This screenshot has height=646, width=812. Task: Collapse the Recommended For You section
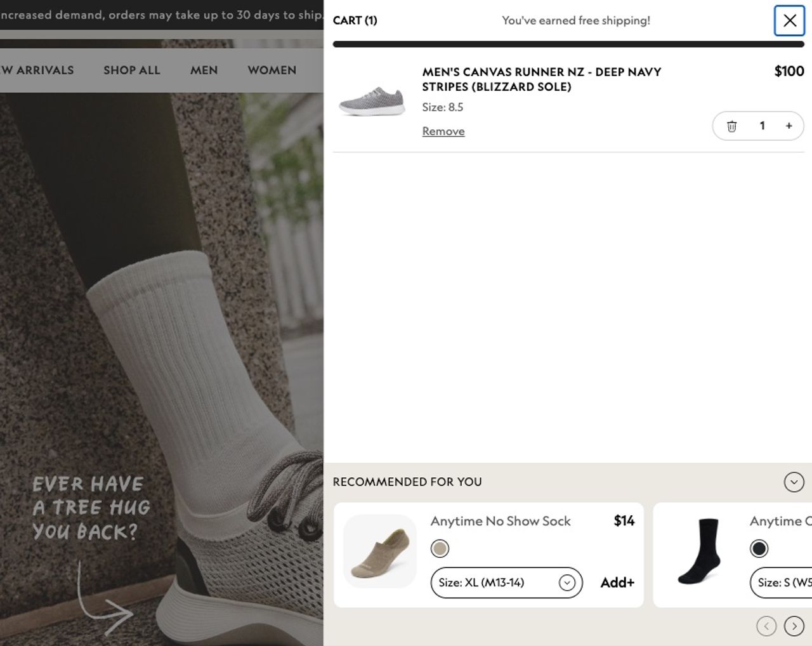click(x=794, y=482)
